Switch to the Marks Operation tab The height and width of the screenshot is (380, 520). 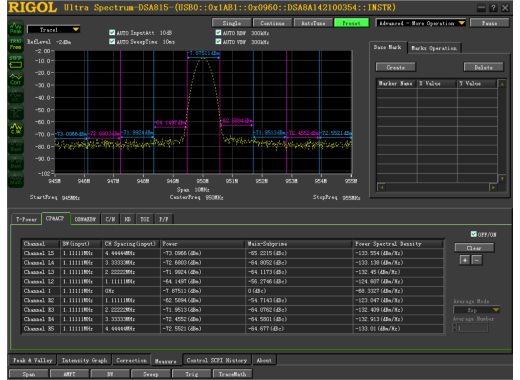tap(434, 48)
